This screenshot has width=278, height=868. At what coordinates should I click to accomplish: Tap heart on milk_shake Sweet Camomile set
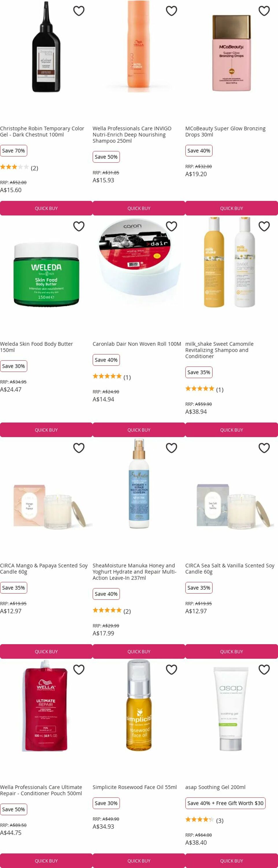tap(264, 226)
